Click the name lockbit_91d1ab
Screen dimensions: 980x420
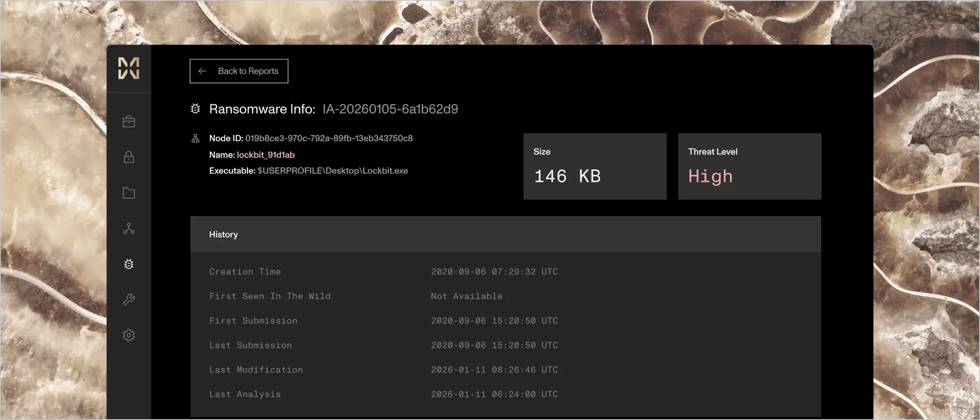coord(266,155)
